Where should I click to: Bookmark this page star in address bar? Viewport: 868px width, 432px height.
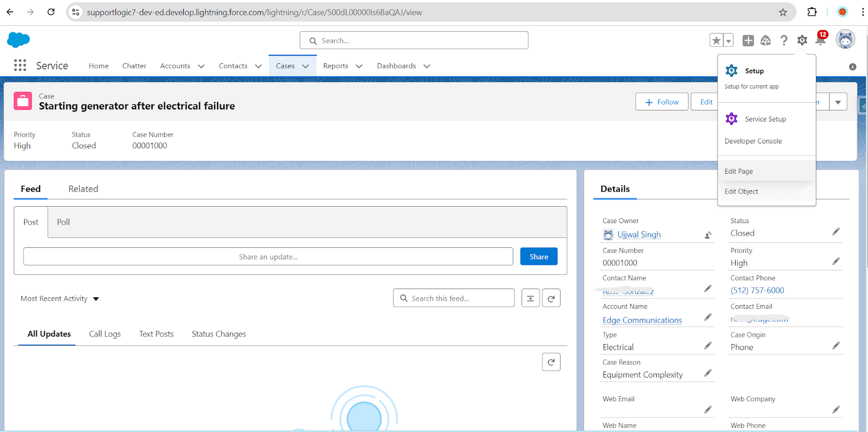point(783,12)
